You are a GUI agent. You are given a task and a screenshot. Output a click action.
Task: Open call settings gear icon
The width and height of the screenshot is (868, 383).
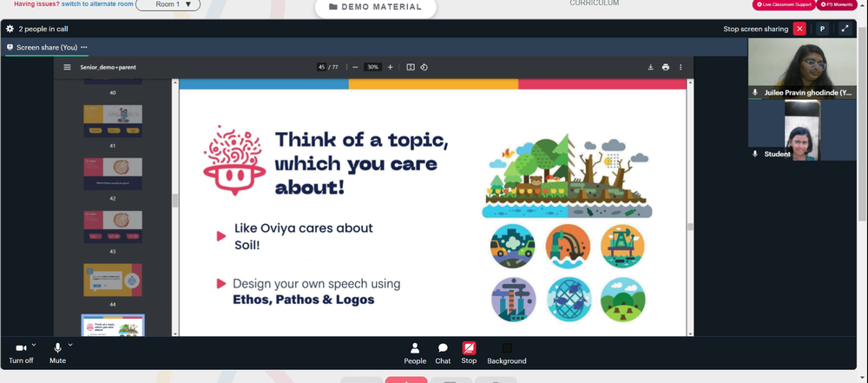10,29
